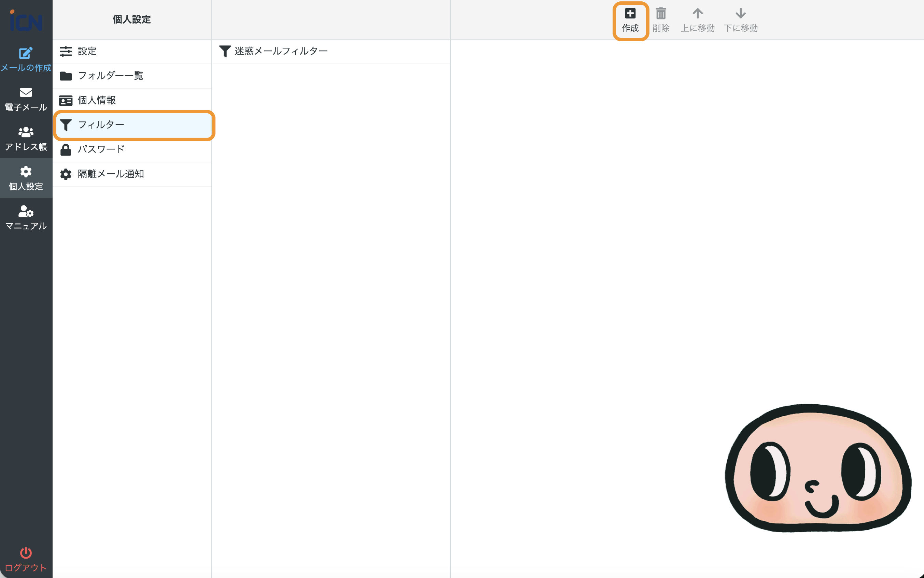Screen dimensions: 924x578
Task: Click the 削除 trash icon
Action: [x=660, y=14]
